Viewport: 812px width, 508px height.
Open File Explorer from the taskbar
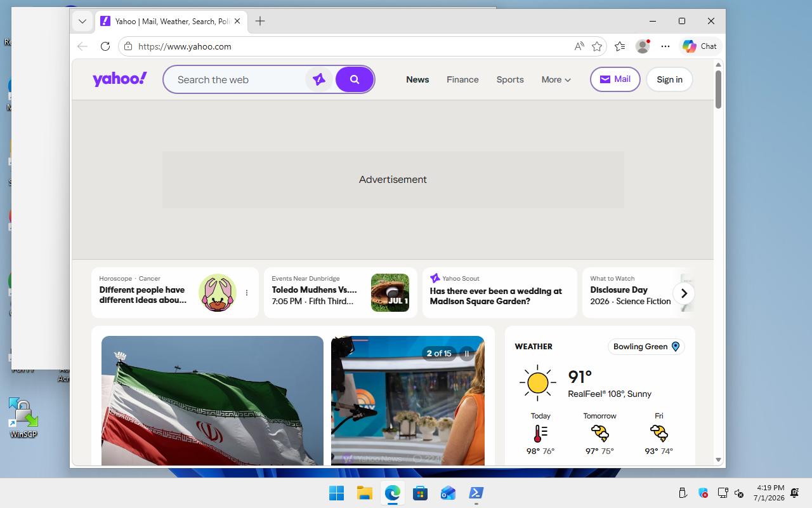[x=364, y=493]
